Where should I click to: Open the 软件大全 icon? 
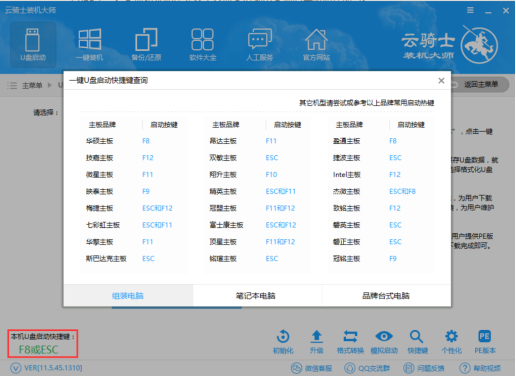point(203,44)
